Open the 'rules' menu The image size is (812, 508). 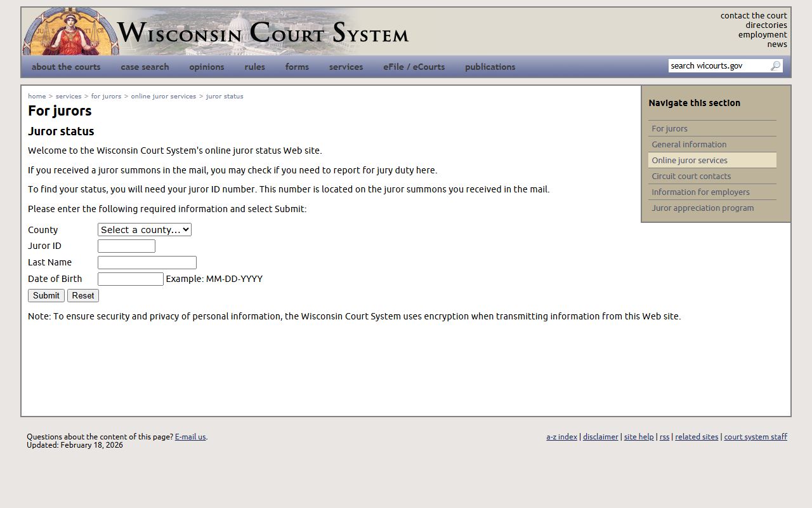click(255, 67)
